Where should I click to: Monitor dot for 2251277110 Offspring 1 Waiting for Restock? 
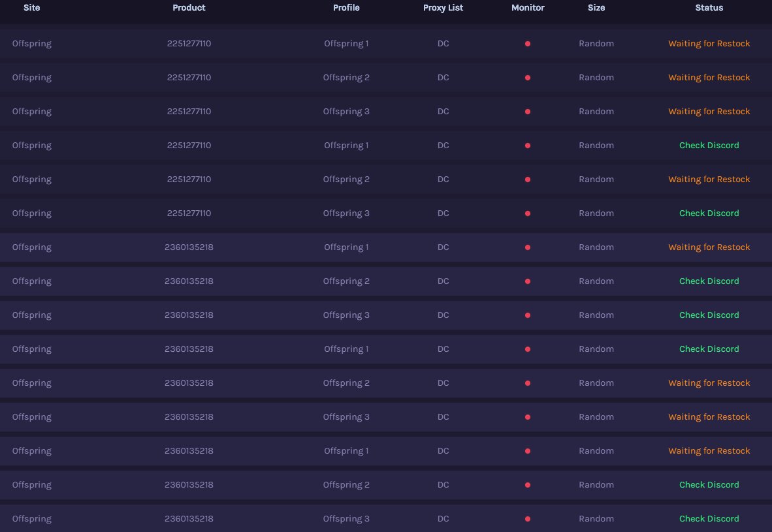click(x=528, y=44)
